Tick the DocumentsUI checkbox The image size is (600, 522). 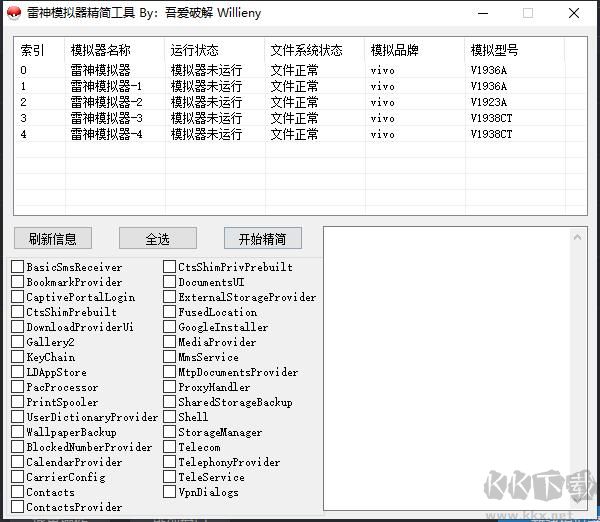click(170, 282)
